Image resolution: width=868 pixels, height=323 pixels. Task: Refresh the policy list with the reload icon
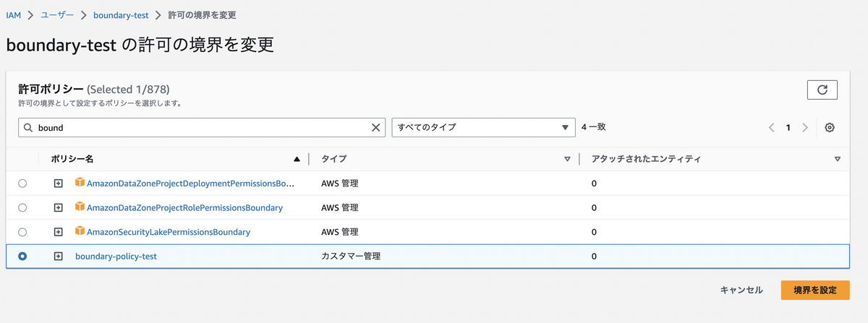(822, 90)
